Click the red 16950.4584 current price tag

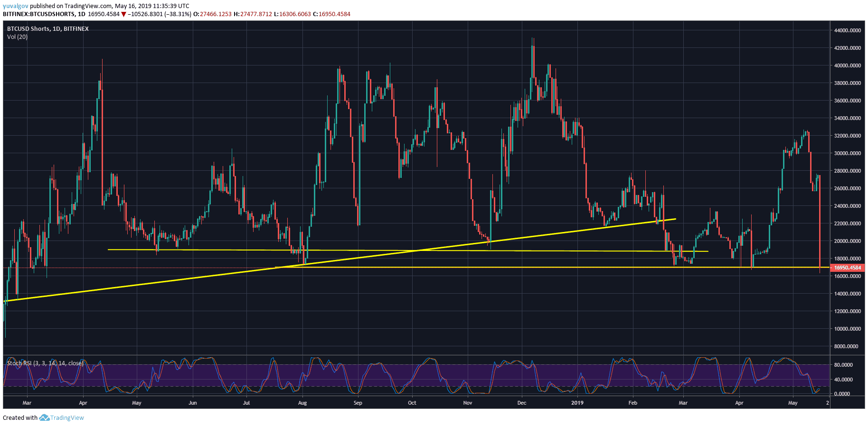(847, 268)
